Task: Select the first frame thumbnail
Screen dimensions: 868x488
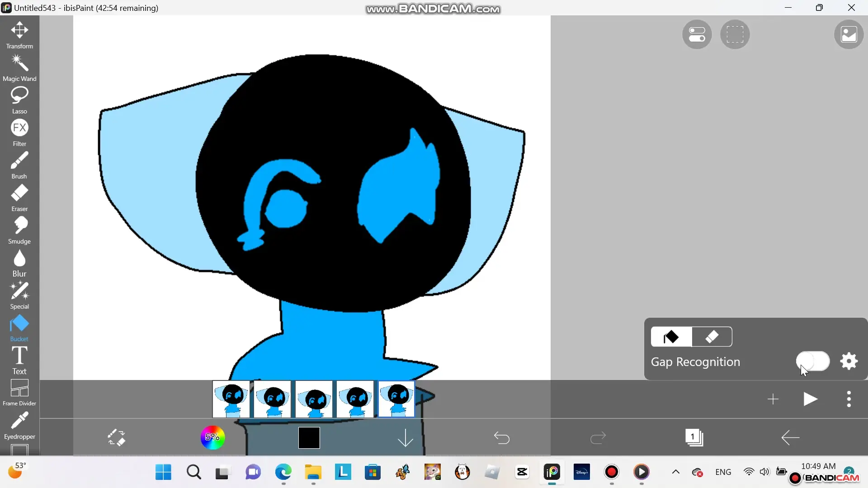Action: (x=231, y=399)
